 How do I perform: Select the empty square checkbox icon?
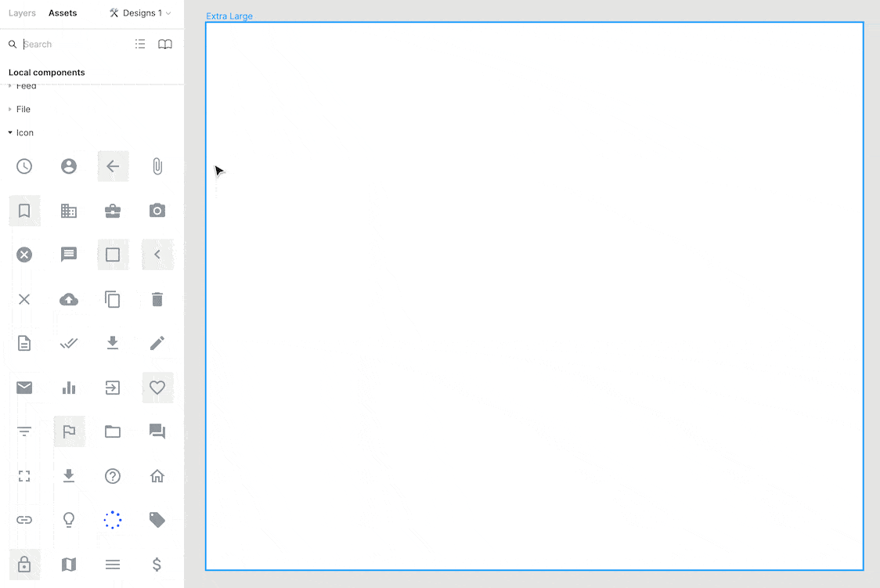click(x=113, y=254)
